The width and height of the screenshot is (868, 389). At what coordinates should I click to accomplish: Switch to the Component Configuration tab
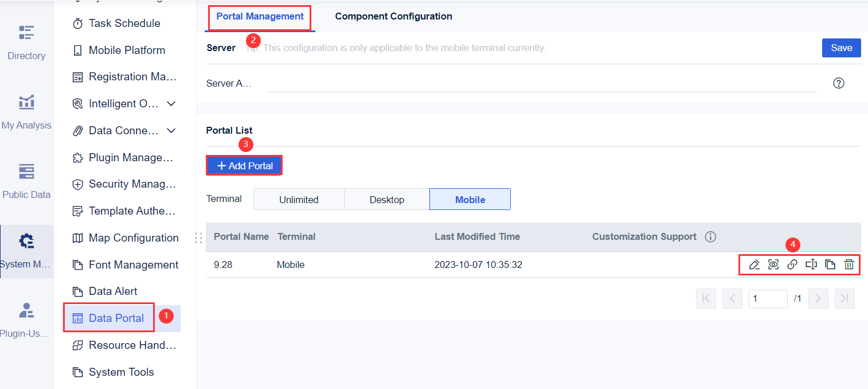[393, 17]
